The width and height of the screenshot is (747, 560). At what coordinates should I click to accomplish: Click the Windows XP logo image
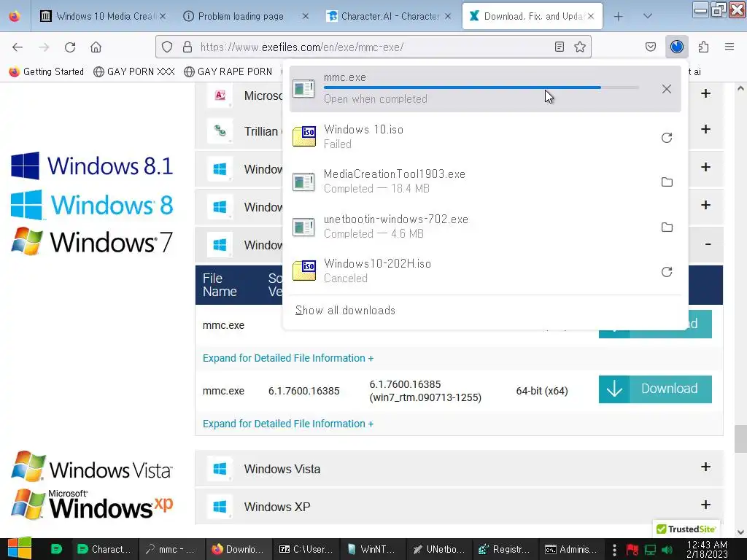[91, 505]
